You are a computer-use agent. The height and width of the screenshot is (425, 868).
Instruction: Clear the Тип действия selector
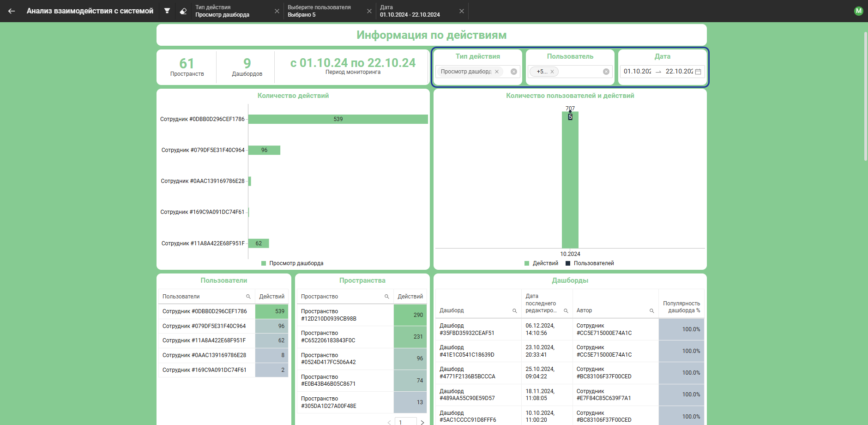[514, 72]
